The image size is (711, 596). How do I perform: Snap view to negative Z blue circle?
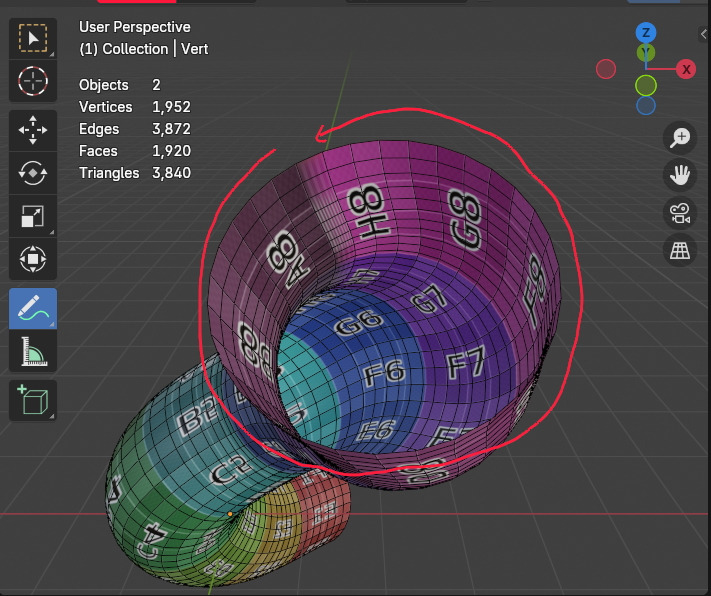(x=646, y=106)
